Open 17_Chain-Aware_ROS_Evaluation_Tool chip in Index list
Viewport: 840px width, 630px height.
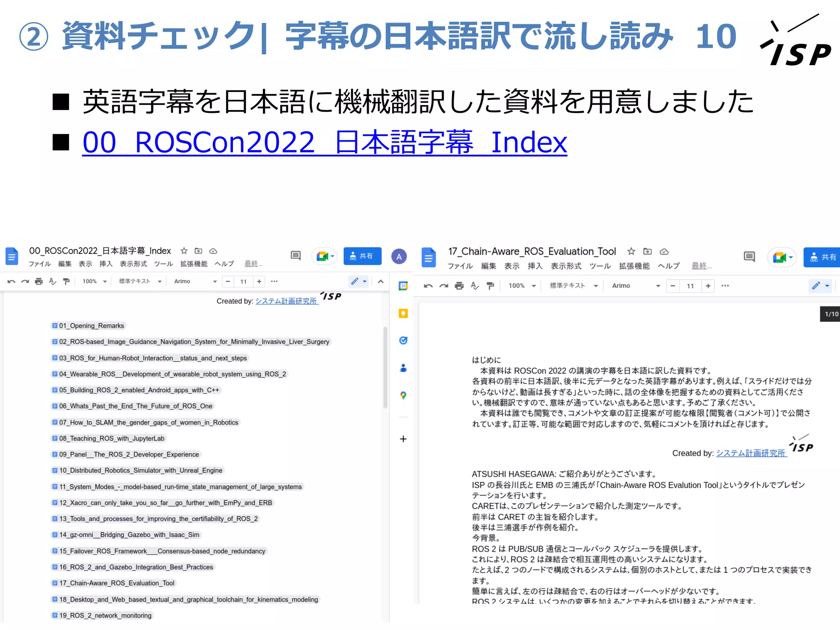coord(114,583)
